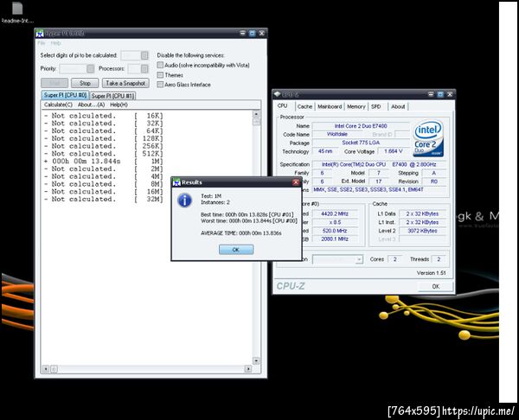The width and height of the screenshot is (519, 420).
Task: Select the CPU tab in CPU-Z
Action: 282,105
